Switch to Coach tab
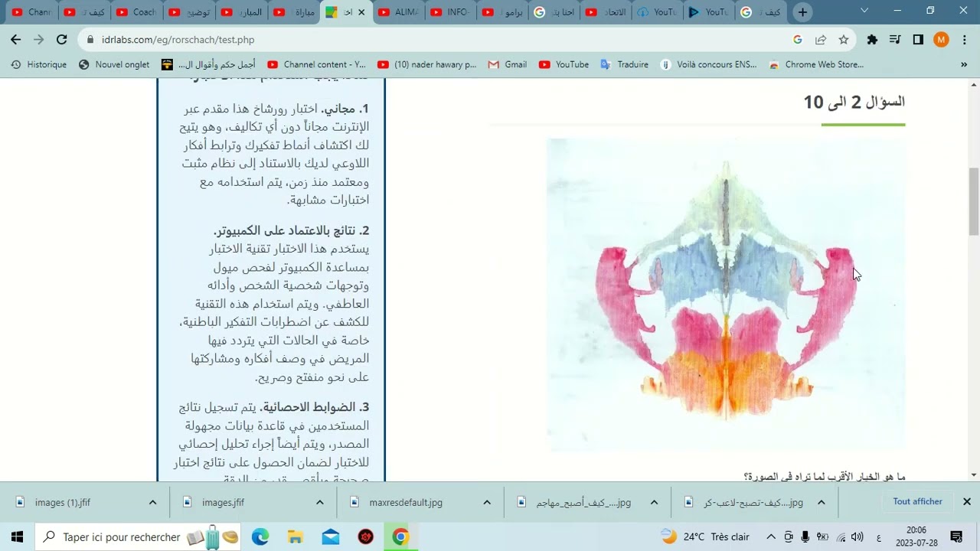Image resolution: width=980 pixels, height=551 pixels. pos(136,12)
